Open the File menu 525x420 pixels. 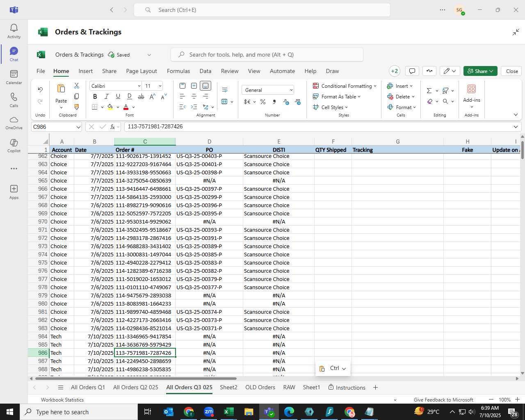click(41, 71)
